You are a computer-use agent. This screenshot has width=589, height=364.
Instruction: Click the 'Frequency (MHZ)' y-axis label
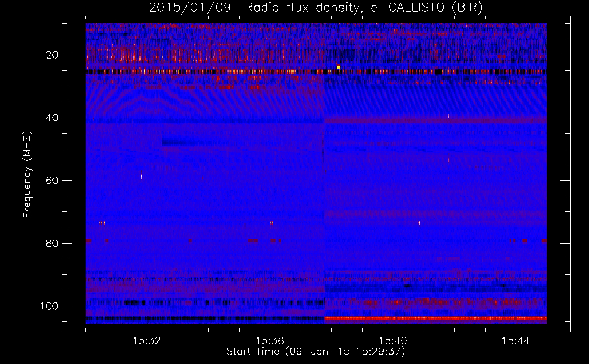(27, 174)
